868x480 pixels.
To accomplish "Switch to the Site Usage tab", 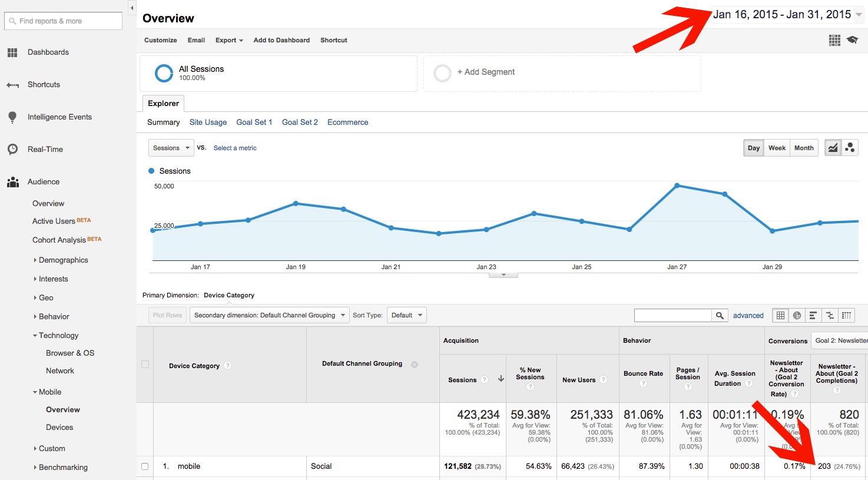I will pyautogui.click(x=208, y=122).
